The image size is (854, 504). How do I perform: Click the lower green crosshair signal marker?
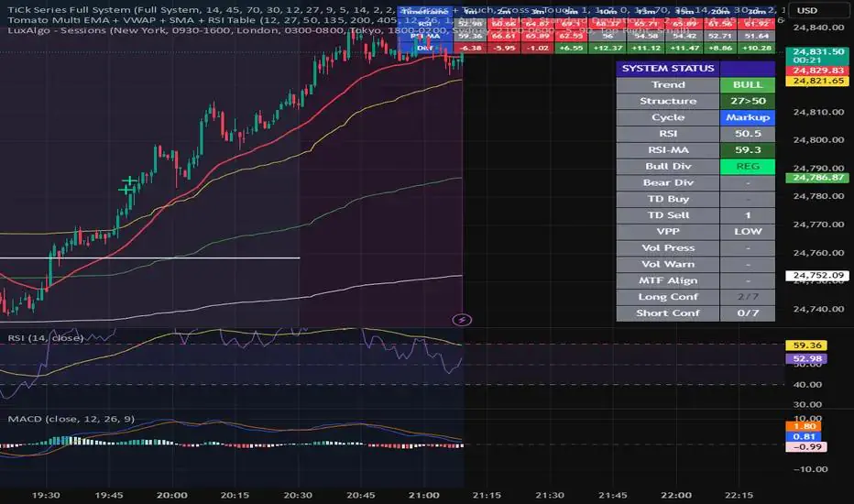pos(126,190)
